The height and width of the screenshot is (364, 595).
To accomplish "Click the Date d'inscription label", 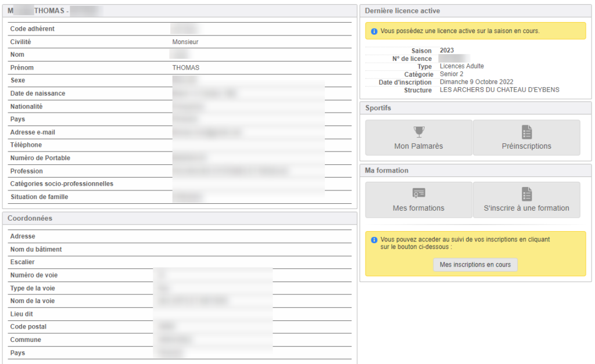I will 405,82.
